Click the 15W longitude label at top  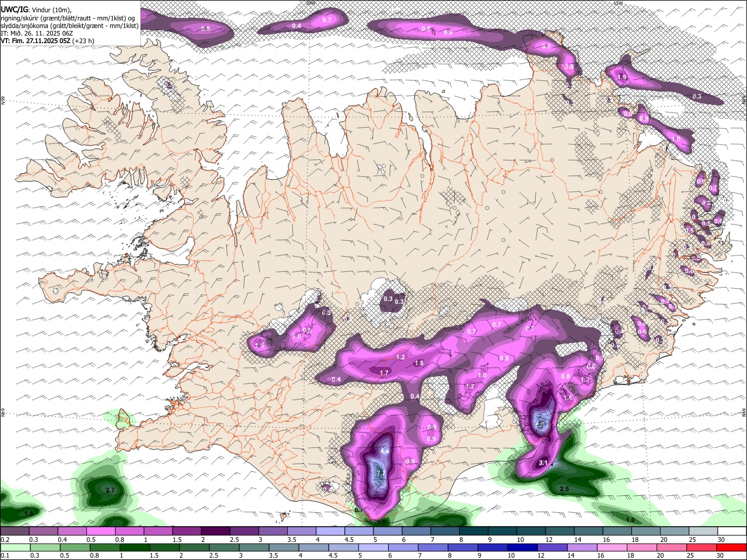pyautogui.click(x=619, y=3)
